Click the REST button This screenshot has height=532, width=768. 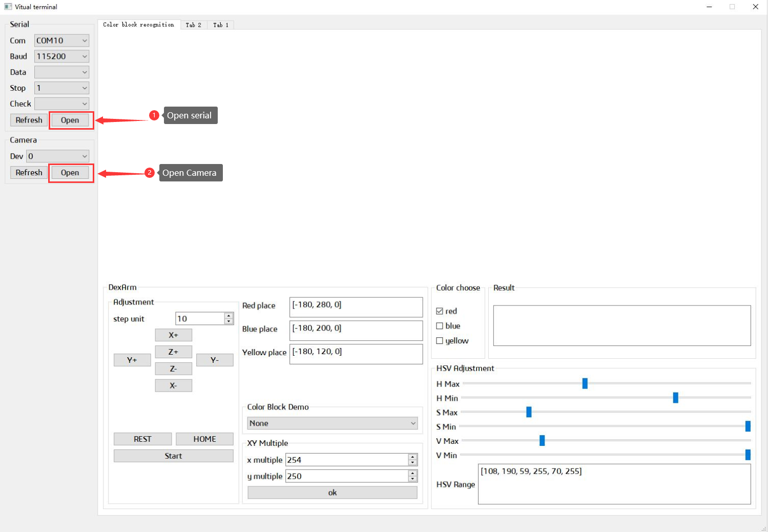pos(142,439)
